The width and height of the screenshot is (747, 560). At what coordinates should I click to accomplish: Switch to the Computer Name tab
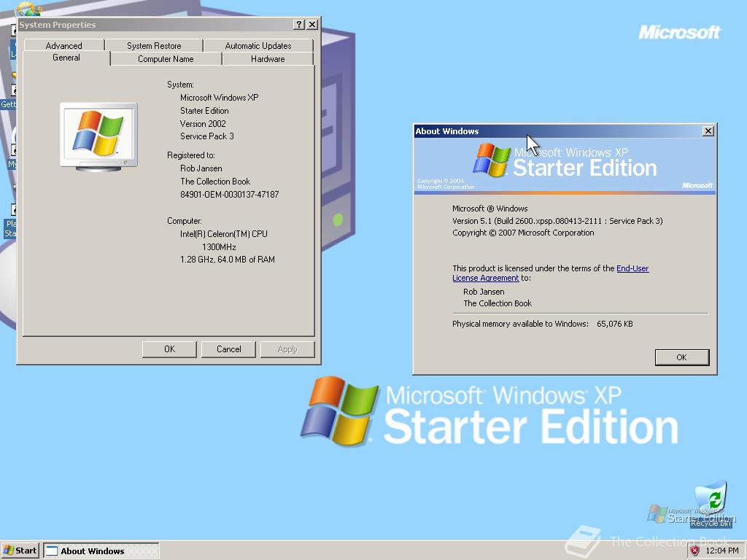pyautogui.click(x=166, y=59)
